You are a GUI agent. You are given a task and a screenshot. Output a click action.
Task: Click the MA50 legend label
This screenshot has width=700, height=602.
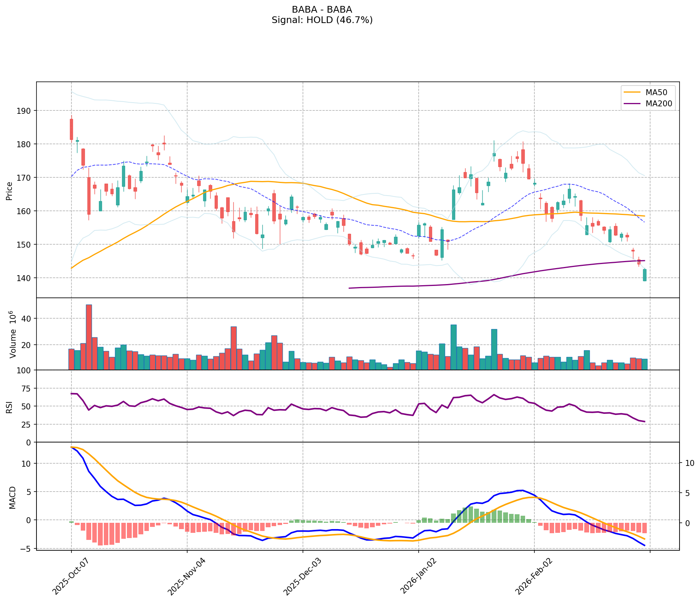pyautogui.click(x=656, y=92)
